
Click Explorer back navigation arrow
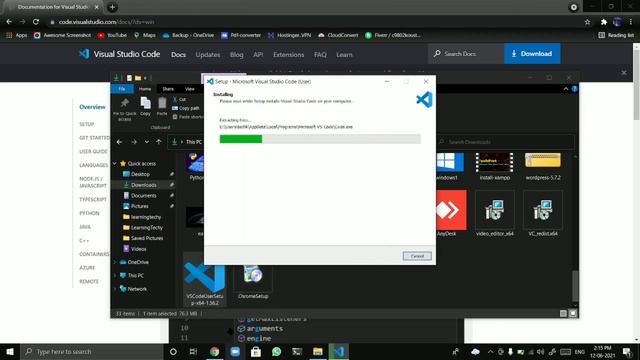pyautogui.click(x=119, y=142)
